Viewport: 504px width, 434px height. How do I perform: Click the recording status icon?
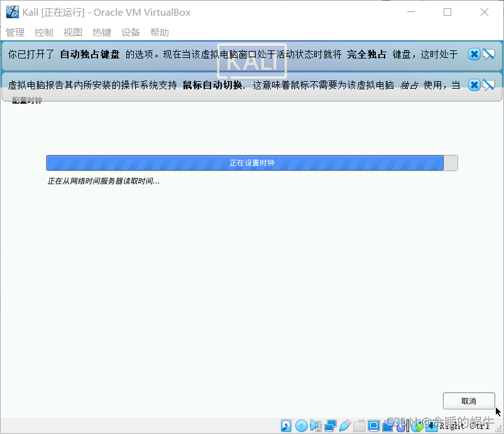click(388, 426)
